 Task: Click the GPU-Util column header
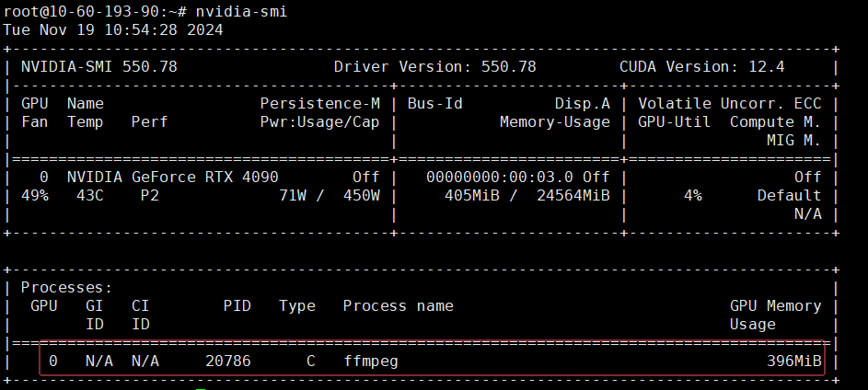point(675,121)
